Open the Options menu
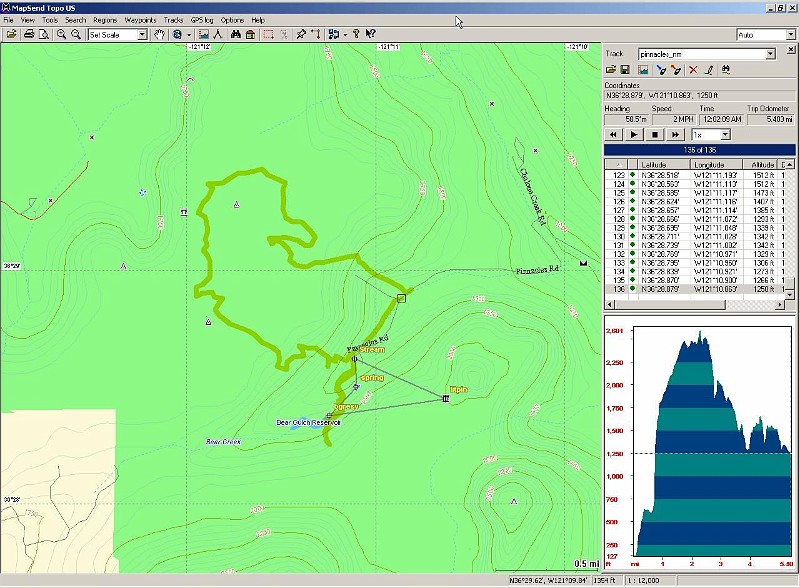Viewport: 800px width, 588px height. point(232,20)
